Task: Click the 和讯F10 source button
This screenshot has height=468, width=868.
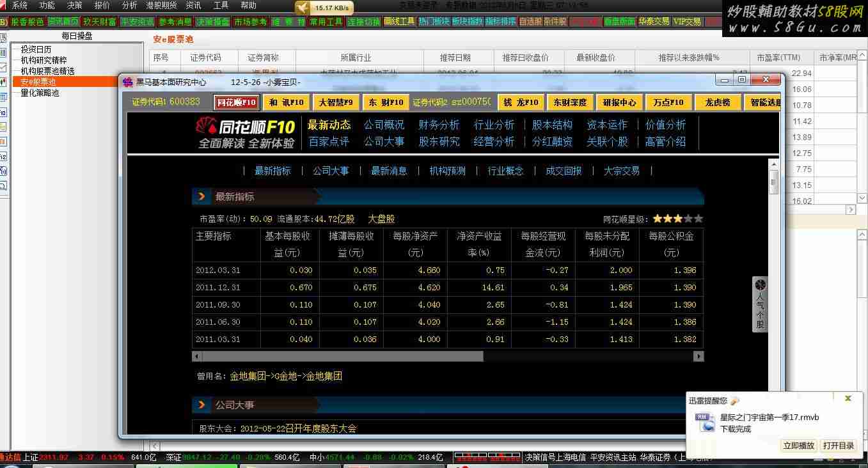Action: pos(286,102)
